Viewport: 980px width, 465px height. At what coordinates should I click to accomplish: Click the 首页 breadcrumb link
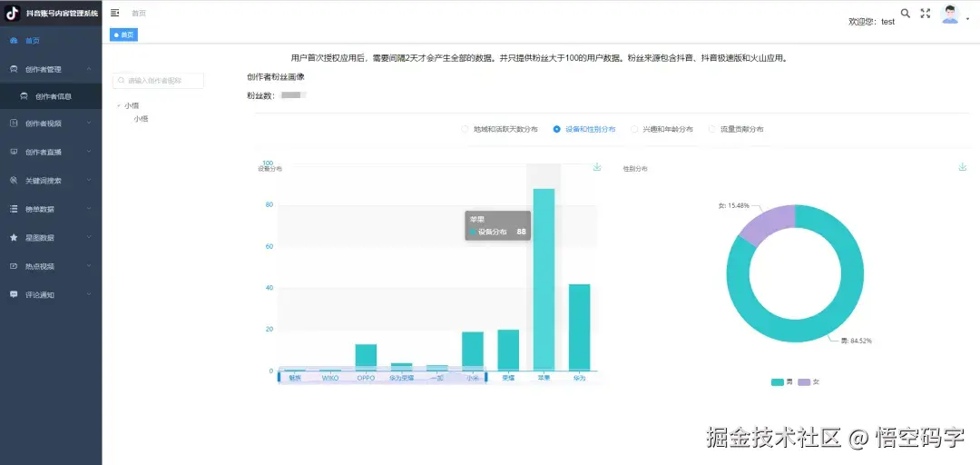click(139, 13)
